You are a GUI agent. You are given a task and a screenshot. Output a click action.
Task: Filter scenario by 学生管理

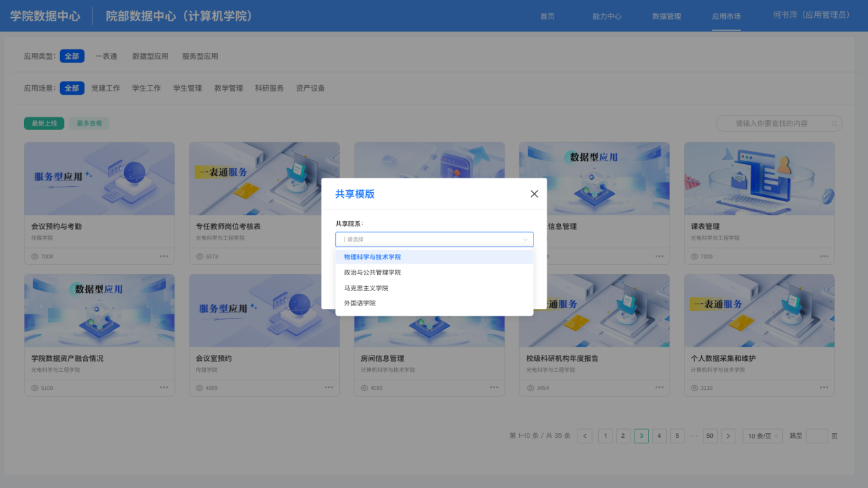tap(187, 88)
